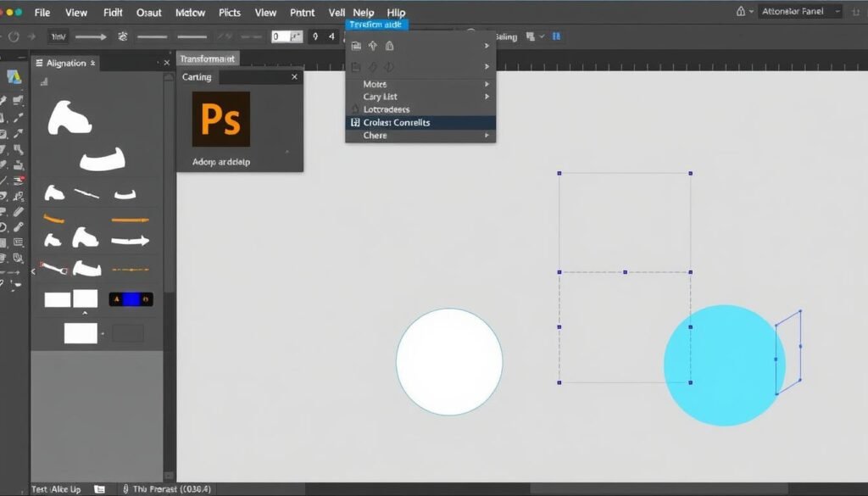Switch to the Alignation panel tab
The image size is (868, 496).
pos(66,63)
